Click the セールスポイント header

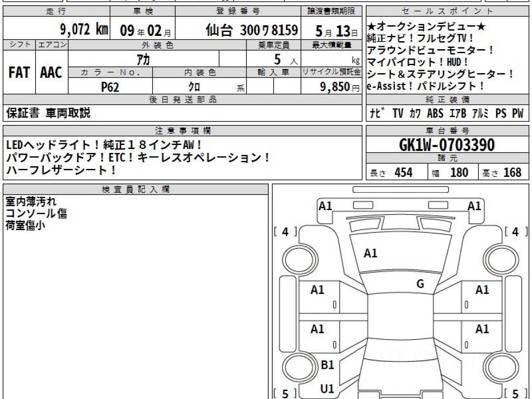coord(448,12)
